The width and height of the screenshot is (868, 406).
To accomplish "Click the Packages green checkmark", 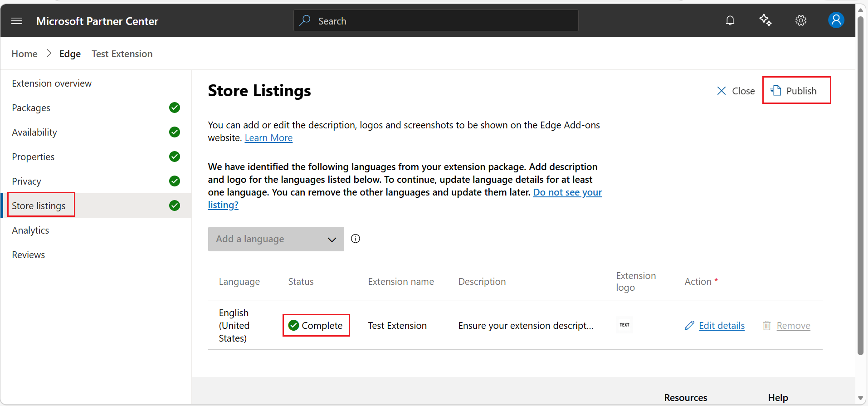I will tap(175, 108).
